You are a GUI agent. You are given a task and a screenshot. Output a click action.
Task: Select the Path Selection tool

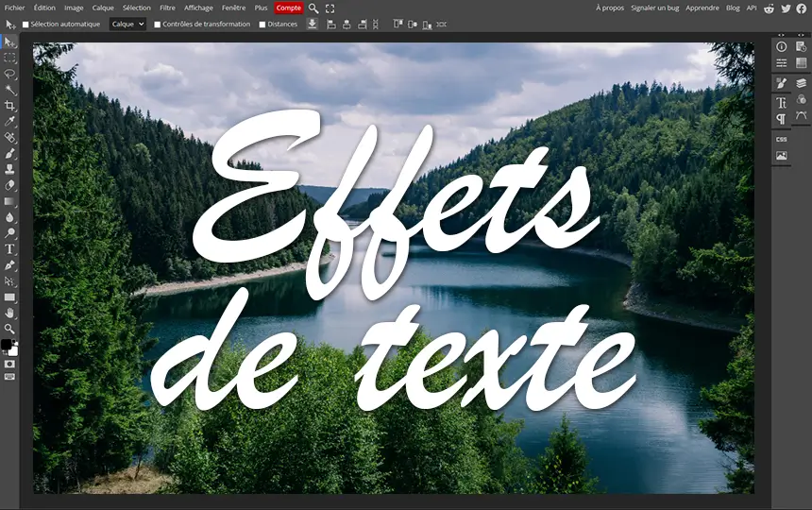(9, 281)
